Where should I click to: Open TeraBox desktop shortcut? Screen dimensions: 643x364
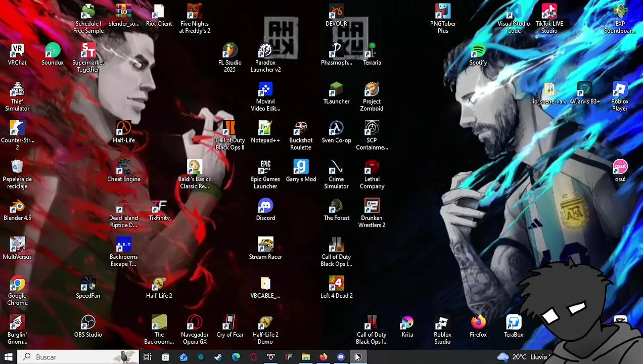(514, 327)
